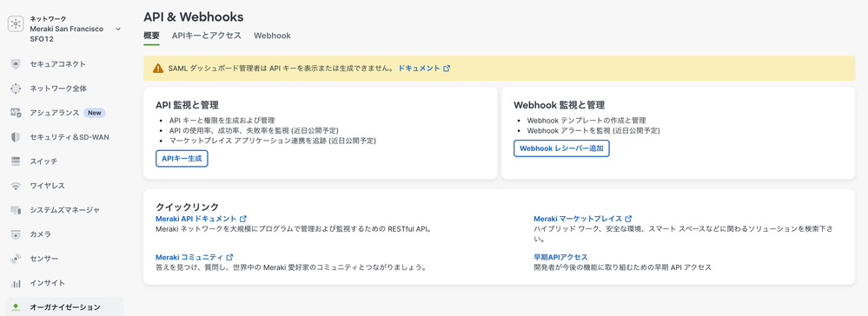Click the ワイヤレス wifi icon
The image size is (868, 316).
click(x=16, y=186)
